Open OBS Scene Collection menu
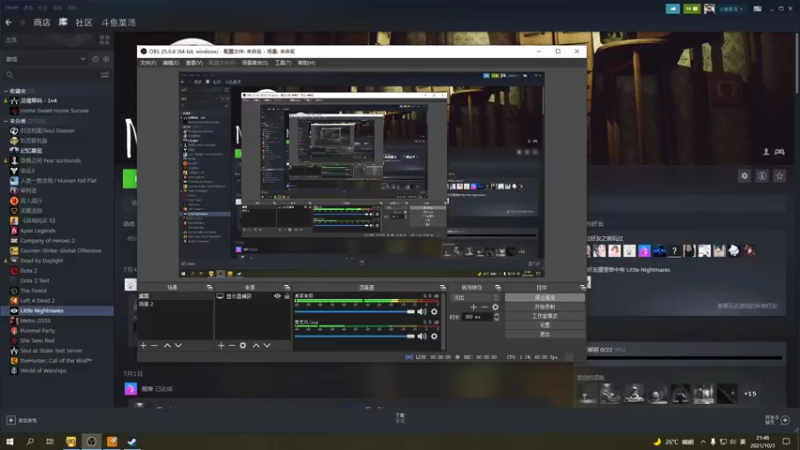 [x=255, y=63]
